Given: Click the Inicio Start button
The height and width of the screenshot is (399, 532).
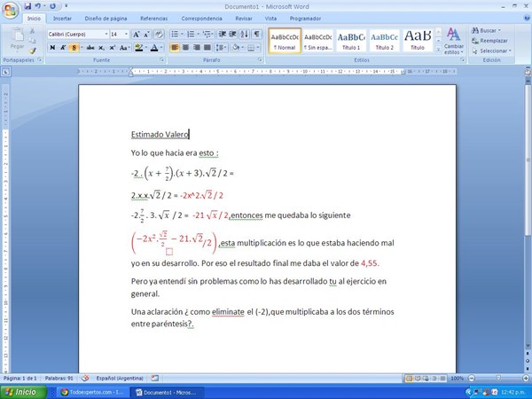Looking at the screenshot, I should (23, 392).
